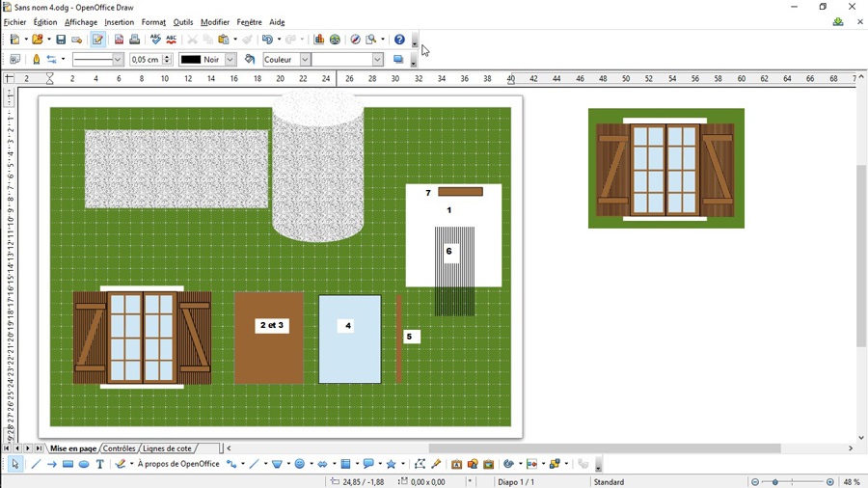Click the Print icon in toolbar
Viewport: 868px width, 488px height.
tap(135, 40)
